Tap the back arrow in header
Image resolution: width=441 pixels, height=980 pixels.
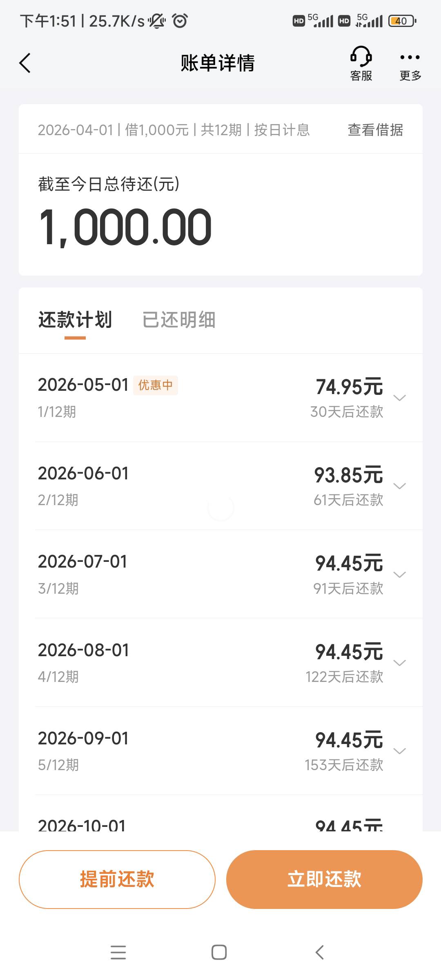tap(25, 63)
